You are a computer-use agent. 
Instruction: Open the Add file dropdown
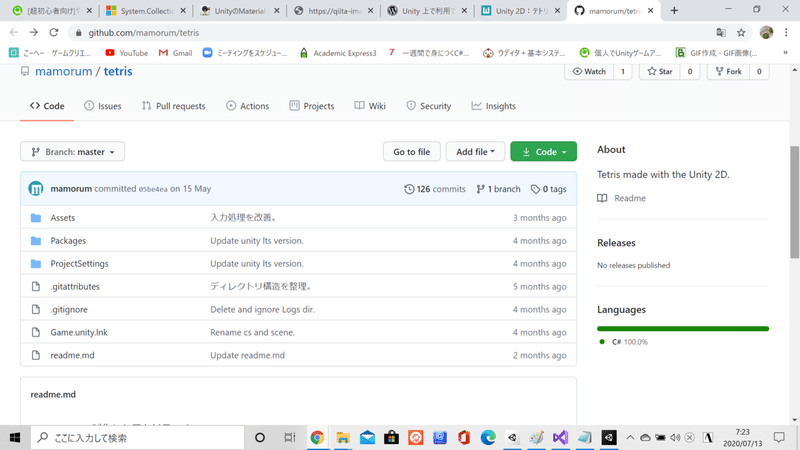[475, 152]
